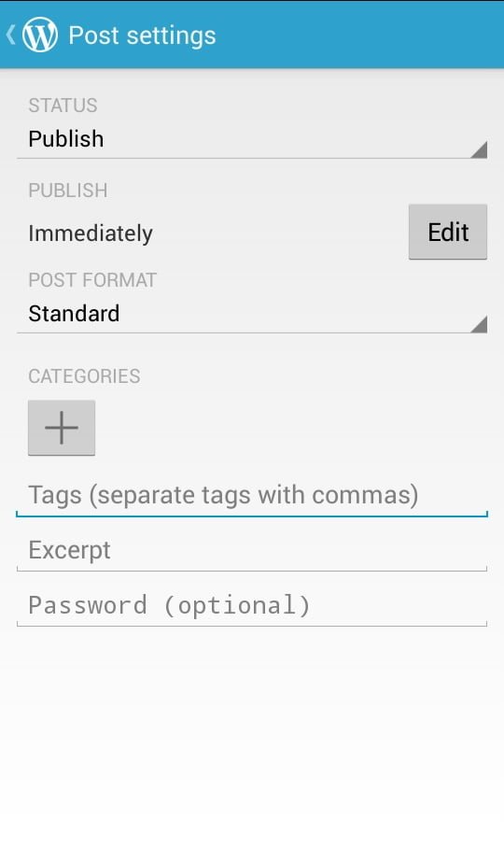
Task: Tap the STATUS section label
Action: [63, 105]
